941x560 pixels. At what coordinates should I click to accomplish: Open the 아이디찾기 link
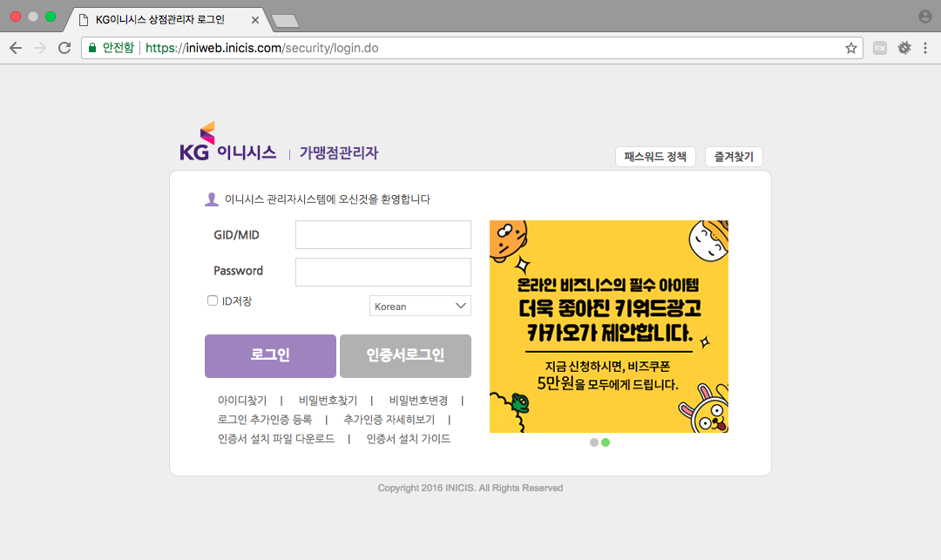coord(242,401)
